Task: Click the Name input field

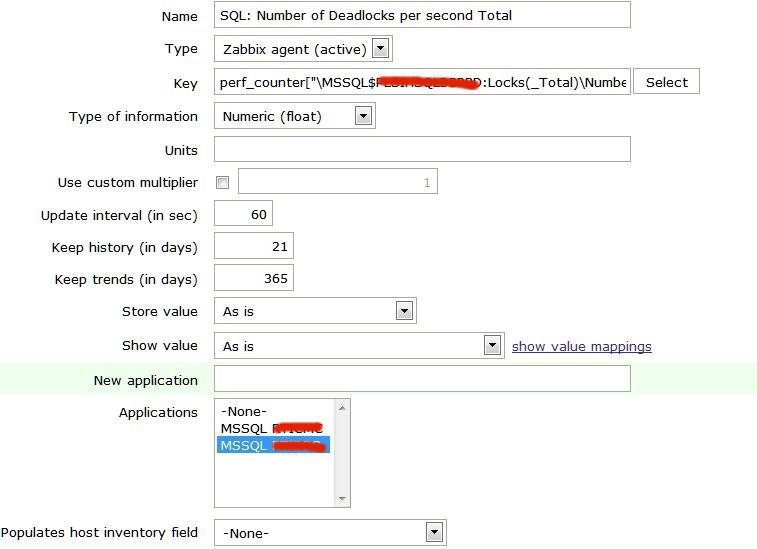Action: click(x=422, y=15)
